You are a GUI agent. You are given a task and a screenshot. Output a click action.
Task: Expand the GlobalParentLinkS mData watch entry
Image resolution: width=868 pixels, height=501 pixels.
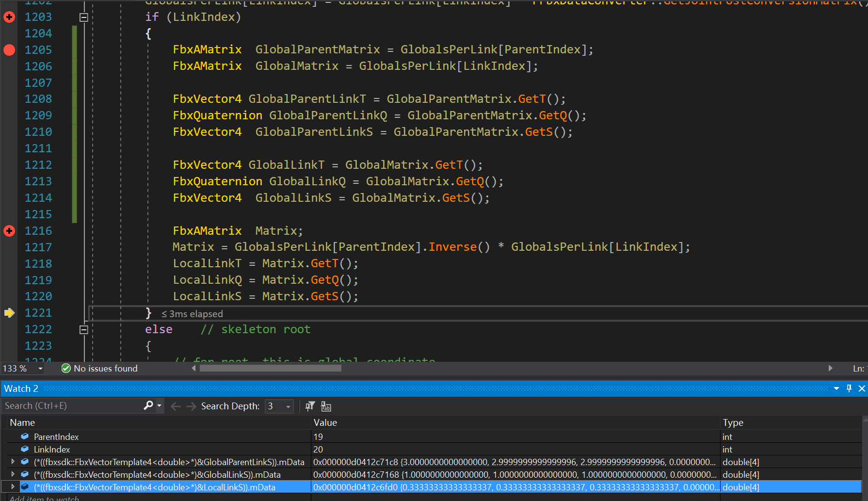coord(13,462)
